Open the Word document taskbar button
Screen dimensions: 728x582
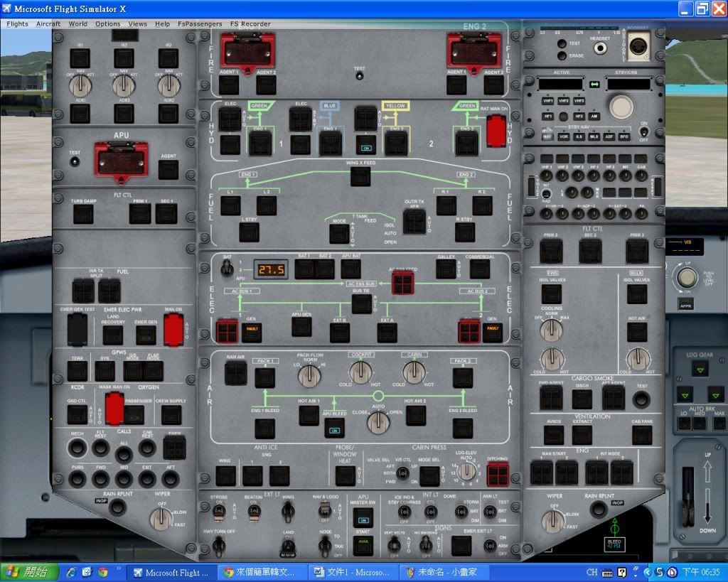pyautogui.click(x=352, y=572)
